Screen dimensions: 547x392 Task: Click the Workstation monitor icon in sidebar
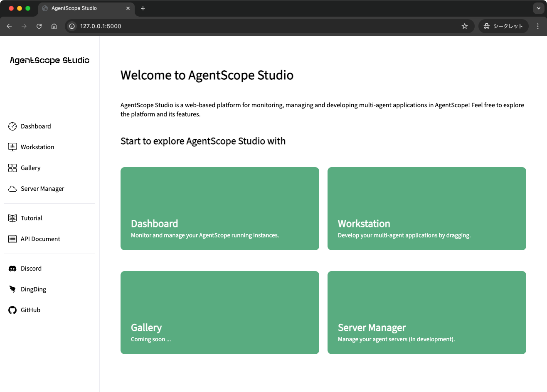tap(12, 147)
